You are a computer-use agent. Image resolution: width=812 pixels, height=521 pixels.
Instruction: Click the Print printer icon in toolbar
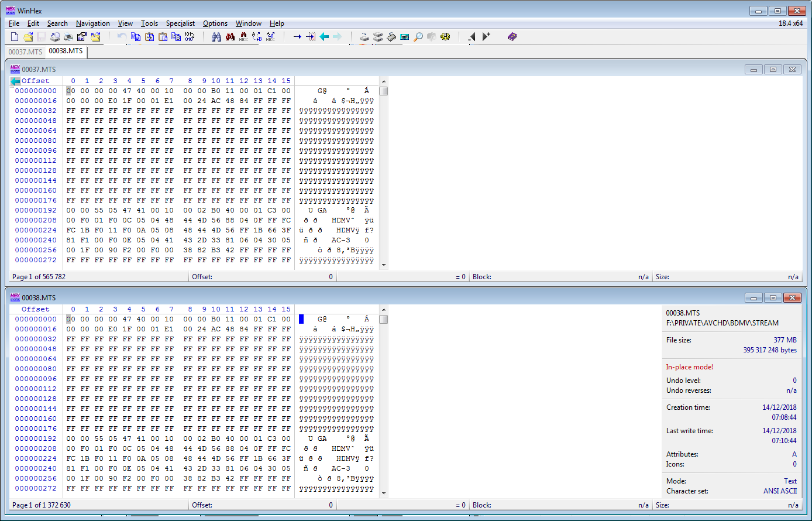pyautogui.click(x=68, y=37)
